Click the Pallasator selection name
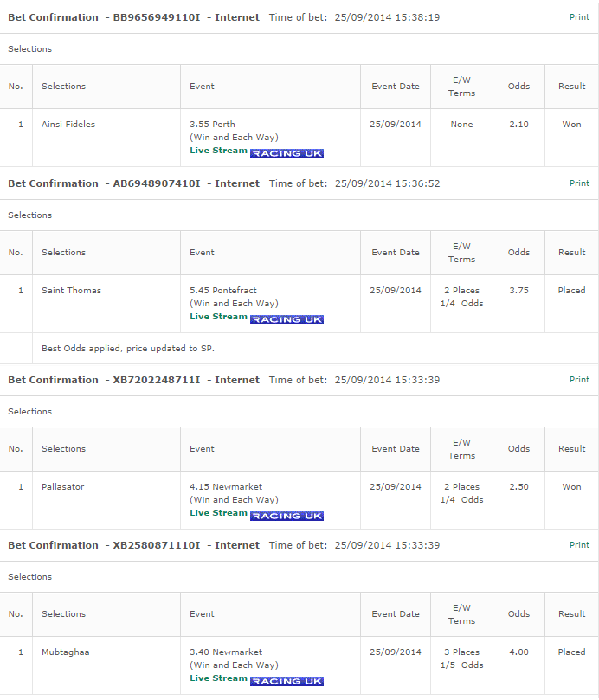The height and width of the screenshot is (700, 599). (x=63, y=486)
